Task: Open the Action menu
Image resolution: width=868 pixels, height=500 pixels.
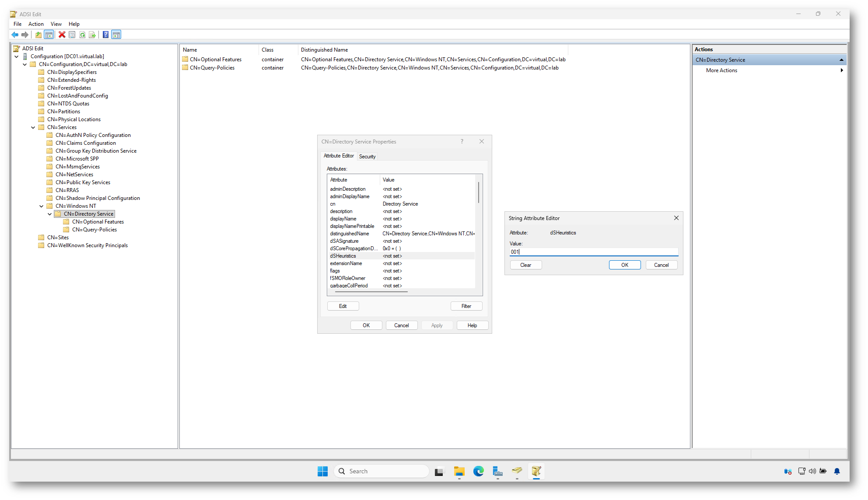Action: pyautogui.click(x=36, y=24)
